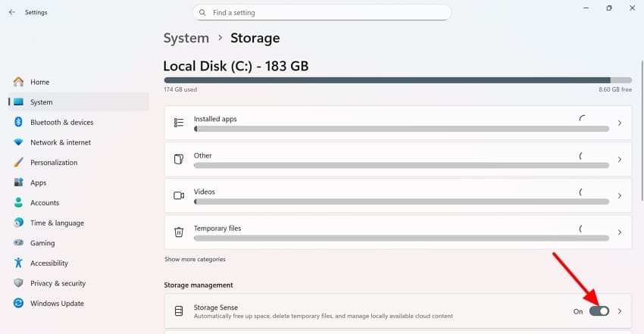
Task: Click the Storage Sense title text
Action: 216,307
